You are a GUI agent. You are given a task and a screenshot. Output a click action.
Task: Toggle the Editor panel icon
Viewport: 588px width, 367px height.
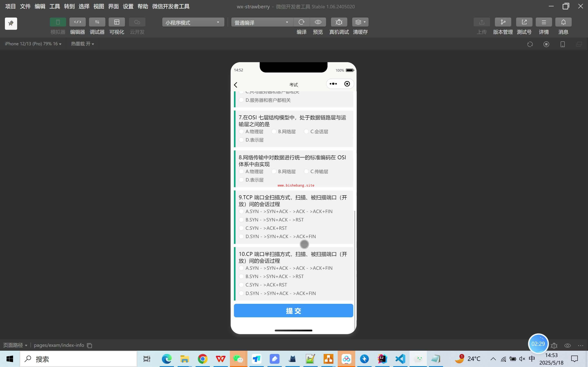[x=77, y=22]
